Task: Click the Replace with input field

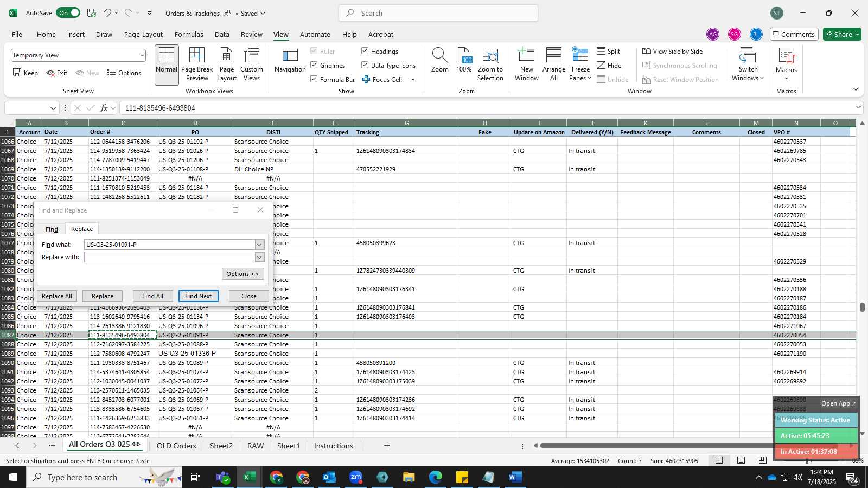Action: point(169,257)
